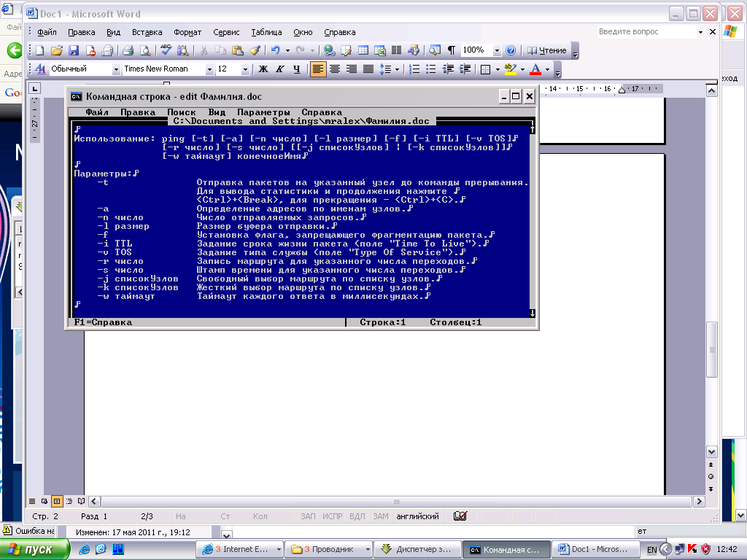Click the Чтение reading mode button

(x=546, y=50)
